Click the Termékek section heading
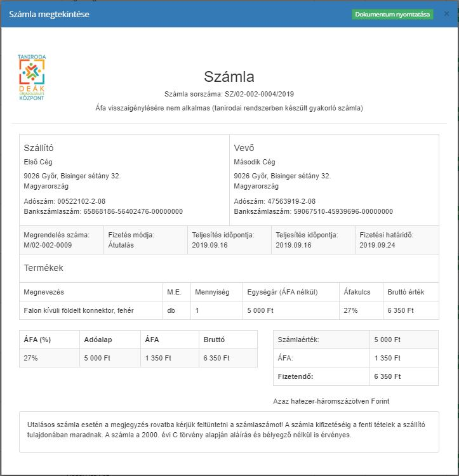Image resolution: width=459 pixels, height=476 pixels. click(43, 268)
